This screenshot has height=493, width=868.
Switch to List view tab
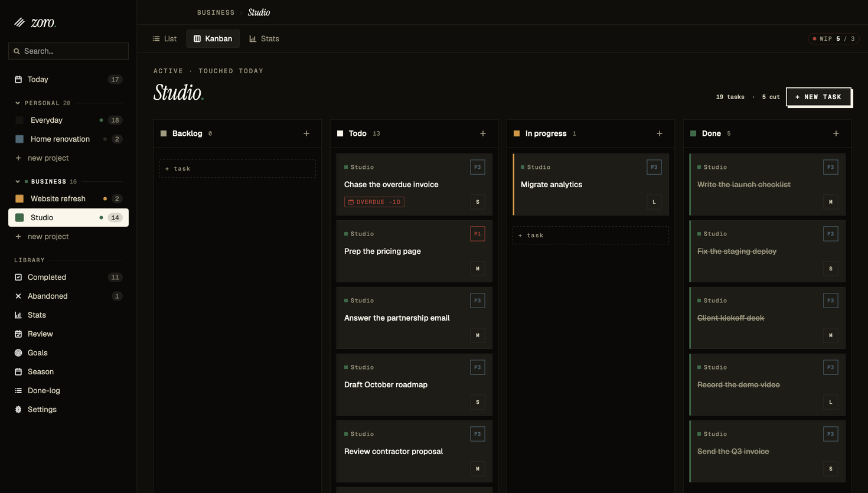(165, 38)
